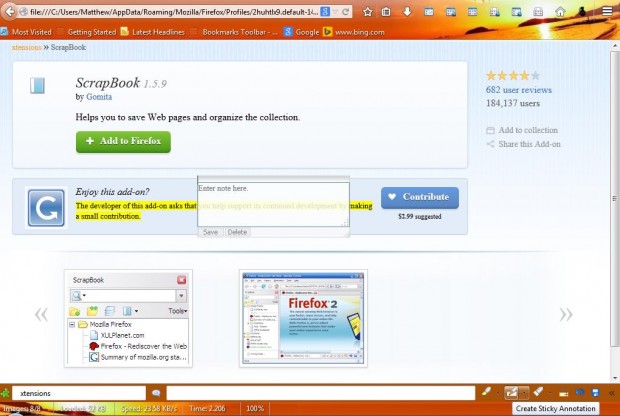Click the Contribute button

pos(420,197)
